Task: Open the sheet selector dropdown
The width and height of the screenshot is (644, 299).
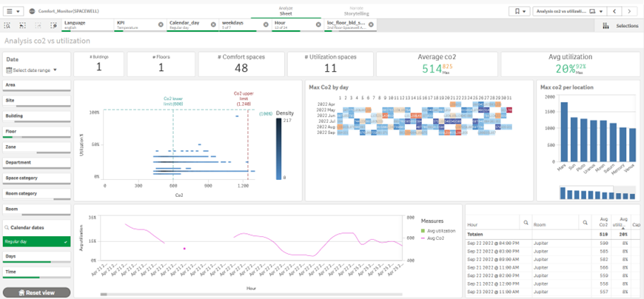Action: [x=569, y=12]
